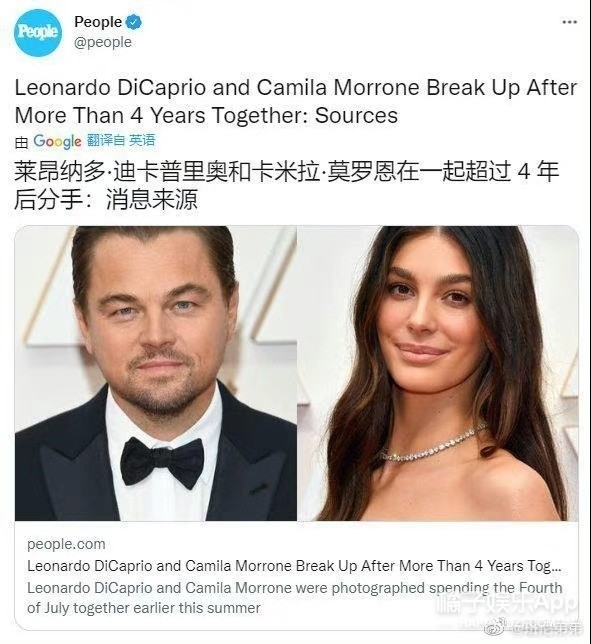Open the @people handle link
Screen dimensions: 591x644
coord(103,42)
